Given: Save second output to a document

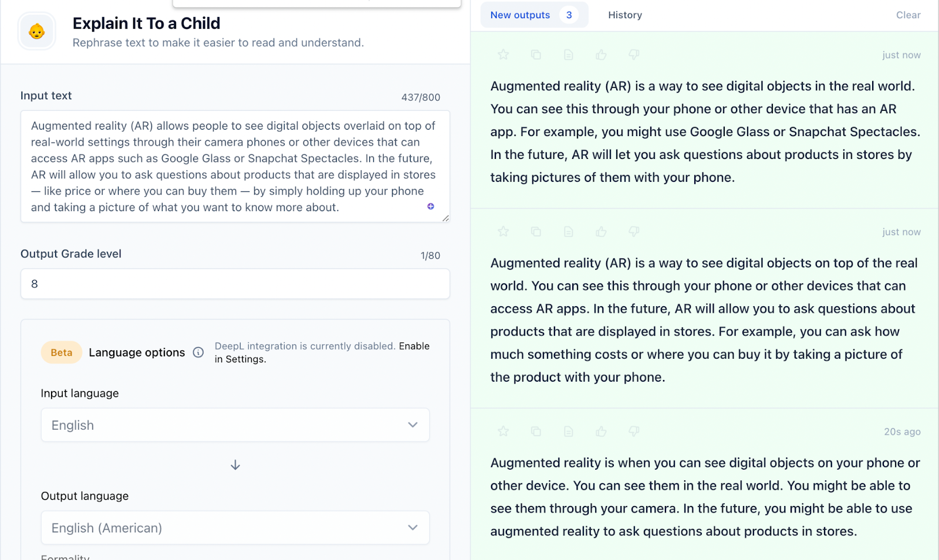Looking at the screenshot, I should point(568,232).
